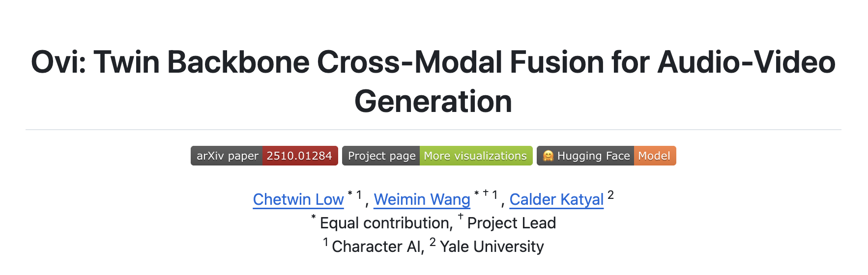Open the Project page badge label
The height and width of the screenshot is (275, 868).
[x=381, y=156]
